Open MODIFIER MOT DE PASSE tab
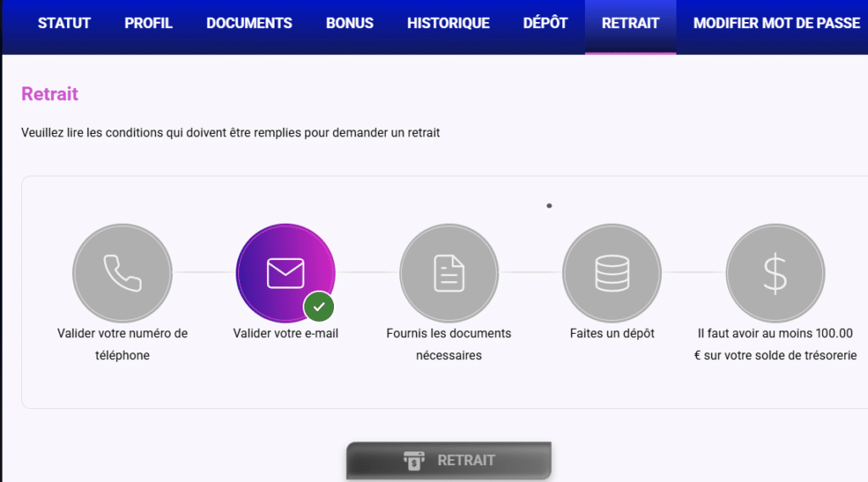 click(776, 23)
